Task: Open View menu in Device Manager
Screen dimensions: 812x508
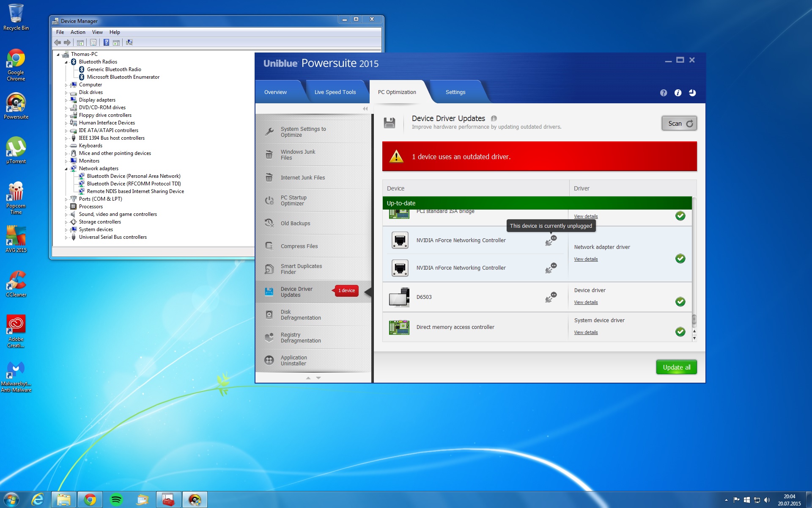Action: click(x=97, y=32)
